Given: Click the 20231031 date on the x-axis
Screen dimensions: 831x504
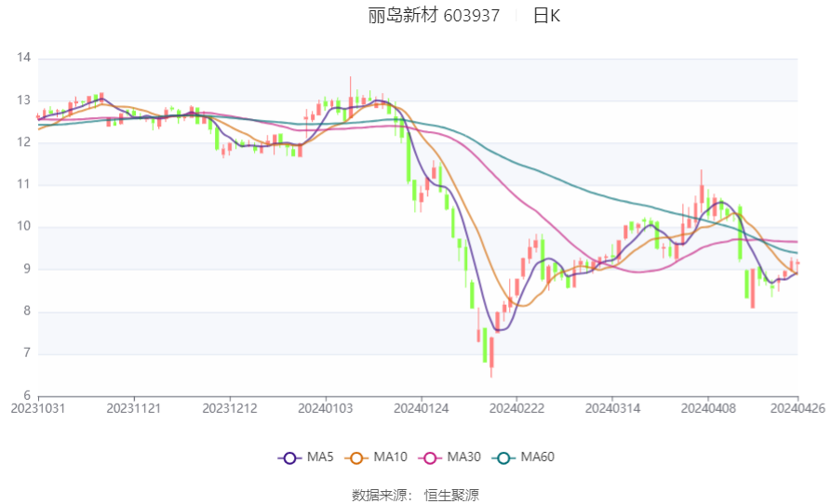Looking at the screenshot, I should click(37, 407).
